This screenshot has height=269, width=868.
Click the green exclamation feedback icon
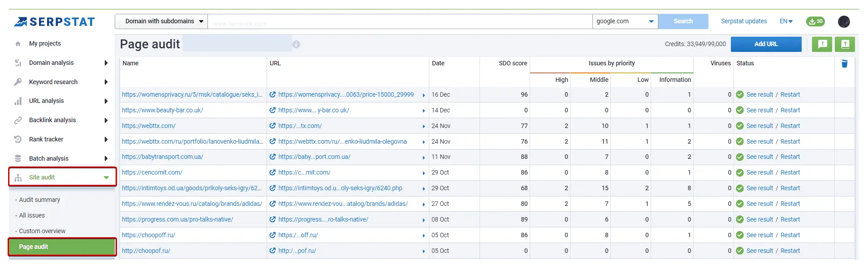coord(822,44)
